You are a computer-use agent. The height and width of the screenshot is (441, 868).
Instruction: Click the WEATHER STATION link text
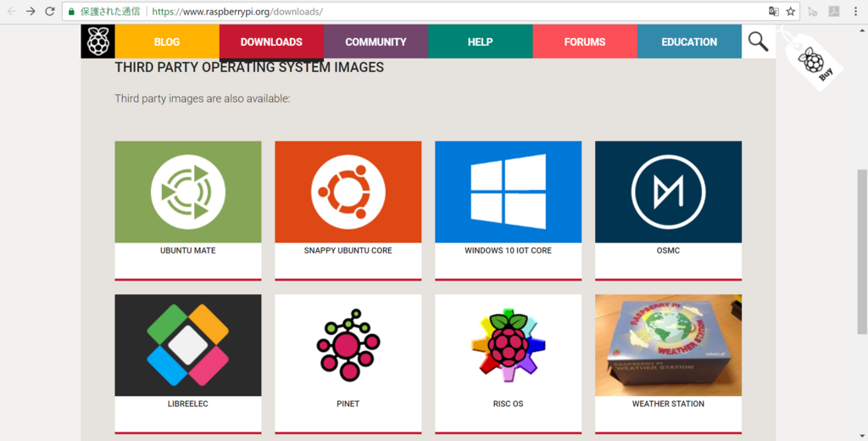pos(668,404)
